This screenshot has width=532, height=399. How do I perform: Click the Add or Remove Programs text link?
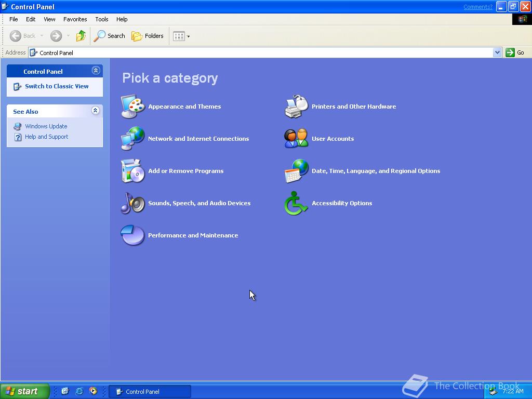186,171
